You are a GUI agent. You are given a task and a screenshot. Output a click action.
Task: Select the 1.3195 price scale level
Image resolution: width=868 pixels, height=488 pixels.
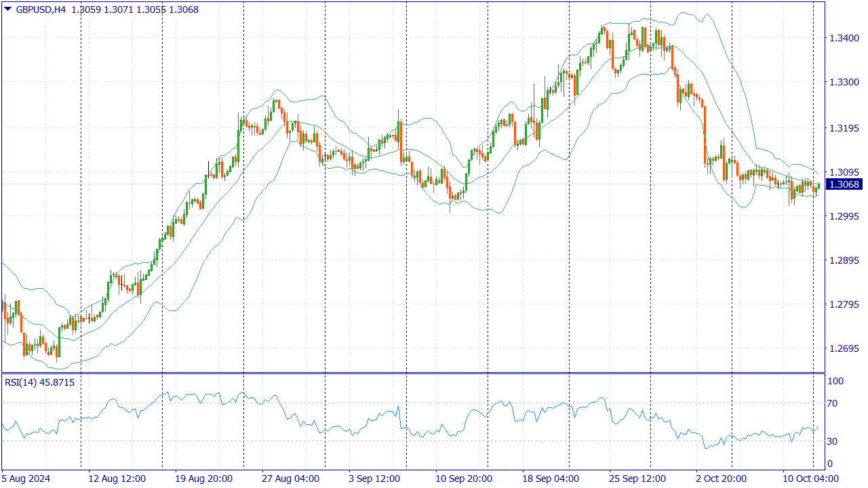pyautogui.click(x=843, y=128)
